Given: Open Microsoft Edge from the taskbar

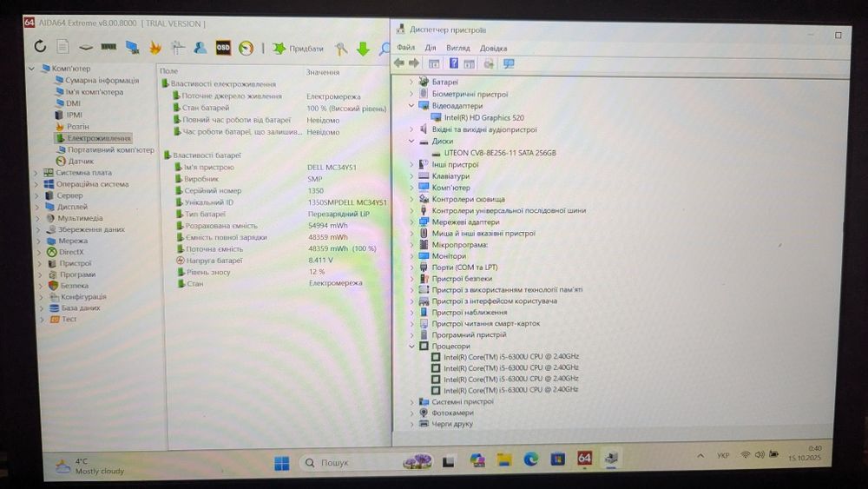Looking at the screenshot, I should 531,459.
